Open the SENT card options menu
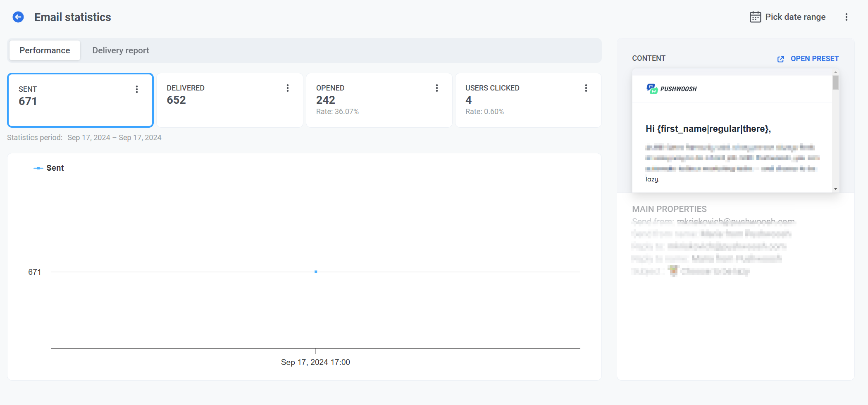This screenshot has width=868, height=405. point(137,89)
